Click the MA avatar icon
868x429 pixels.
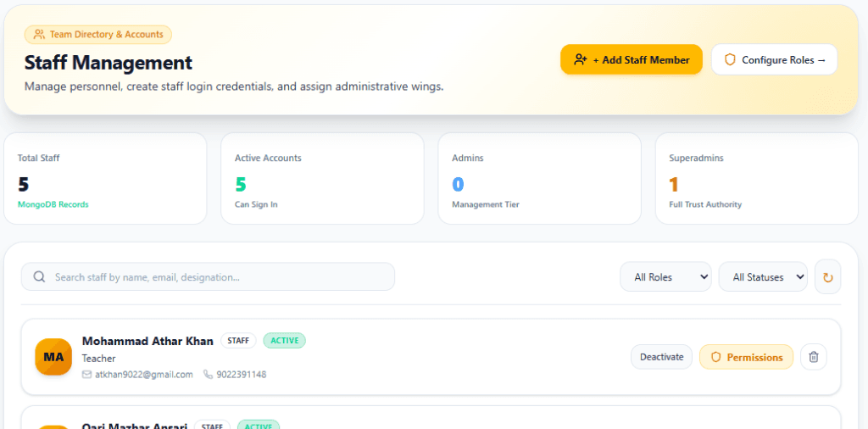coord(53,357)
